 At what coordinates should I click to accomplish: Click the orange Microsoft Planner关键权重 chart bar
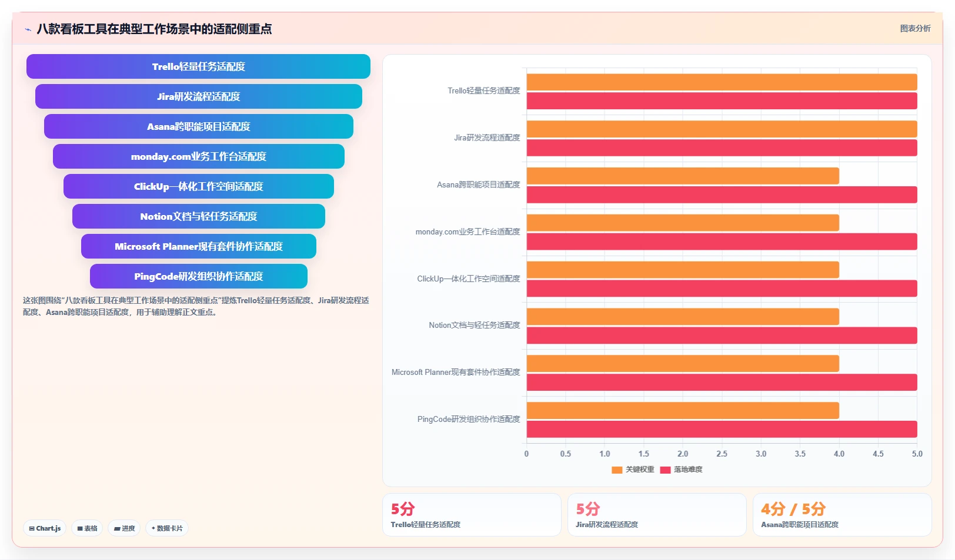(x=683, y=364)
